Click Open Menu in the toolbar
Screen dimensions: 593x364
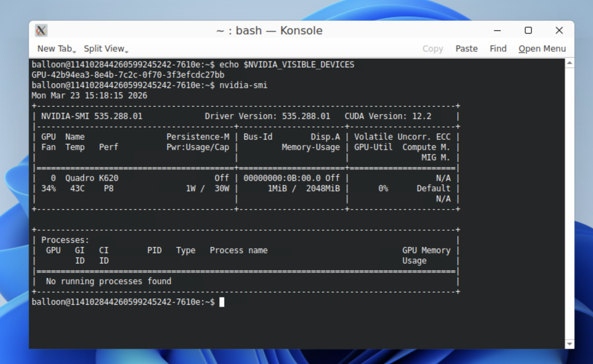542,49
